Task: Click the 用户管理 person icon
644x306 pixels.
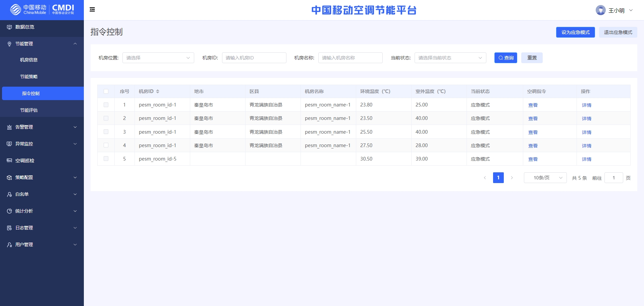Action: coord(9,245)
